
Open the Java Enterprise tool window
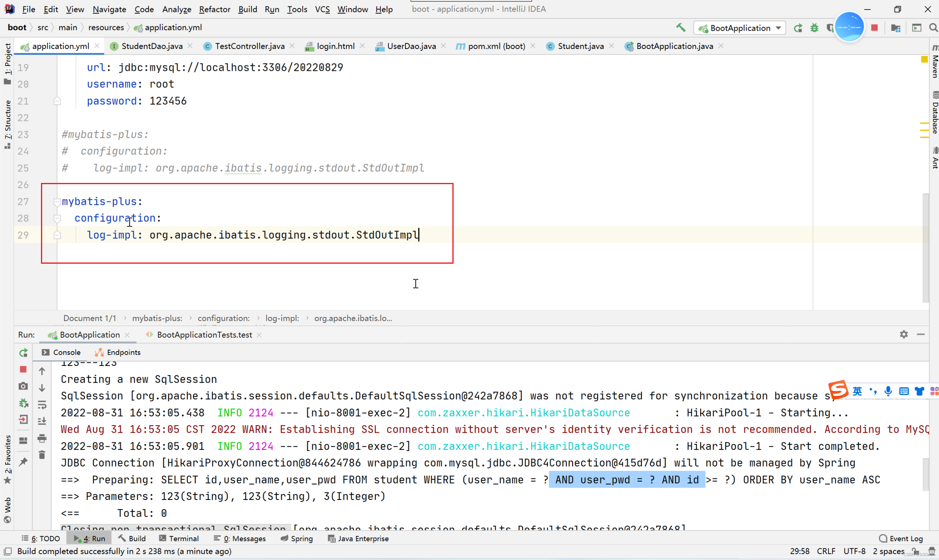358,539
